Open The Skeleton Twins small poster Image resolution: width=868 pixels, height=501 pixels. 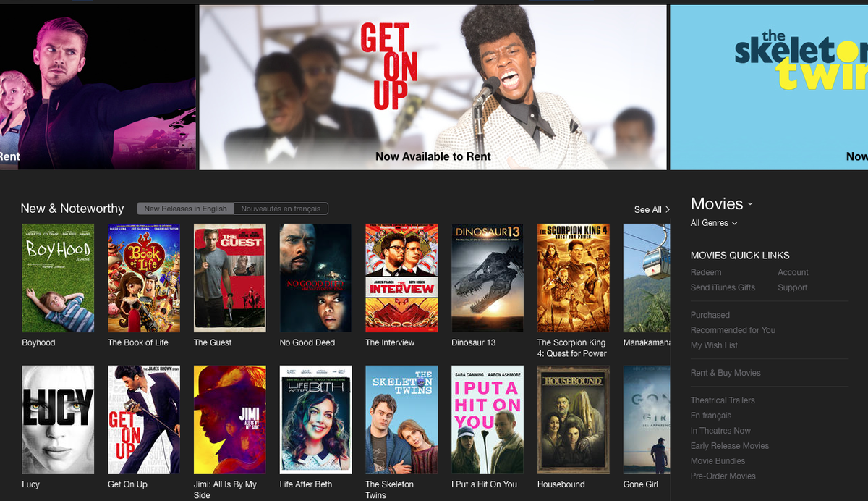pyautogui.click(x=401, y=420)
